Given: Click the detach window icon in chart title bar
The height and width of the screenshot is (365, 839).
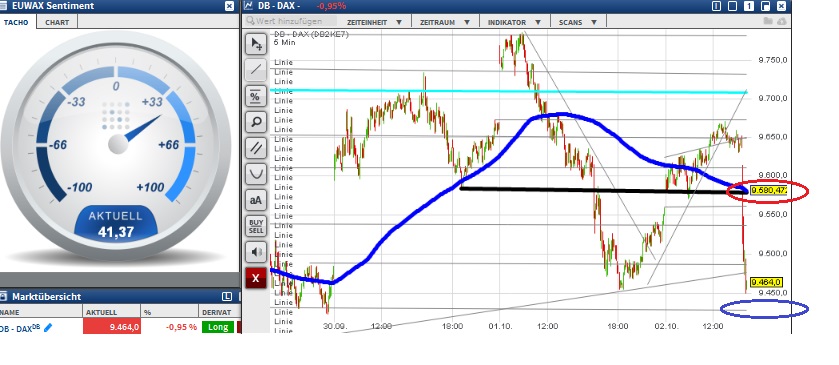Looking at the screenshot, I should [766, 6].
